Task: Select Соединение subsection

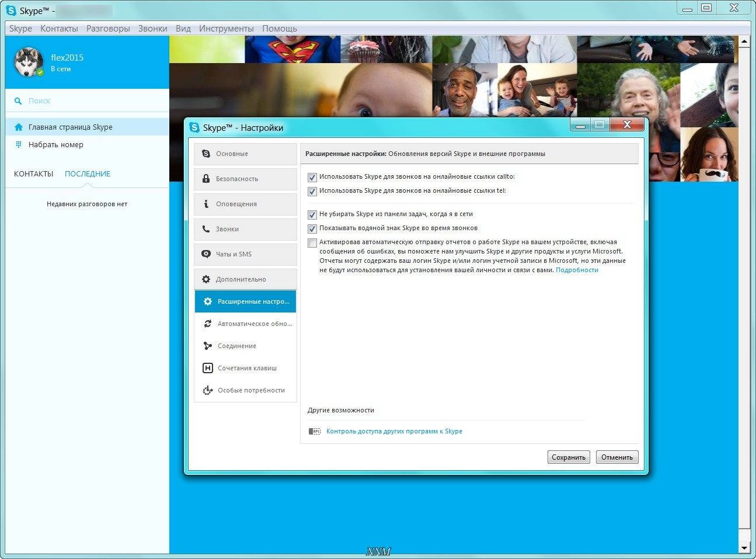Action: pyautogui.click(x=246, y=346)
